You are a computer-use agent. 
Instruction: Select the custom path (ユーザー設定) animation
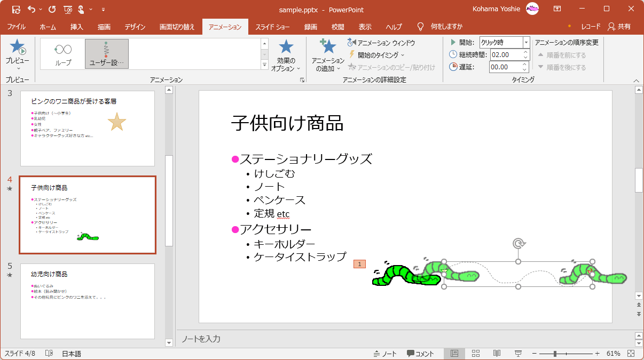tap(106, 54)
